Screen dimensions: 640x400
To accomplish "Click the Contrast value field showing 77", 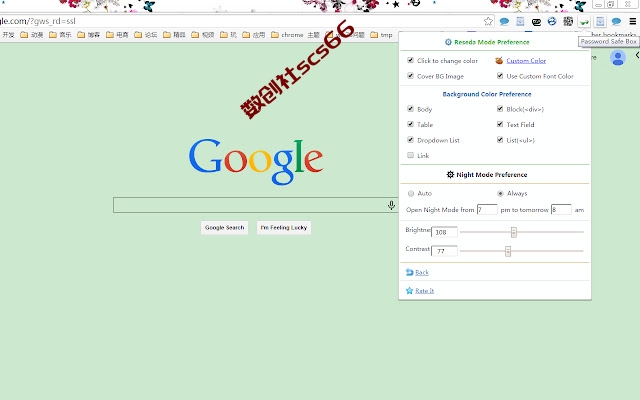I will (444, 251).
